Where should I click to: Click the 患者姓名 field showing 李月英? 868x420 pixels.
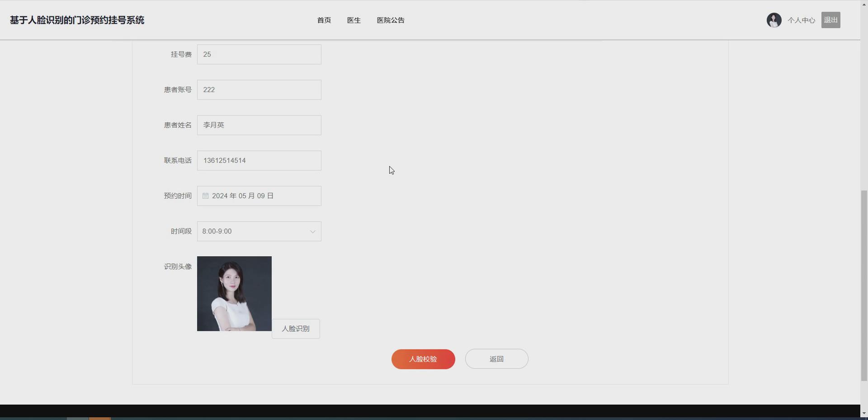tap(259, 125)
